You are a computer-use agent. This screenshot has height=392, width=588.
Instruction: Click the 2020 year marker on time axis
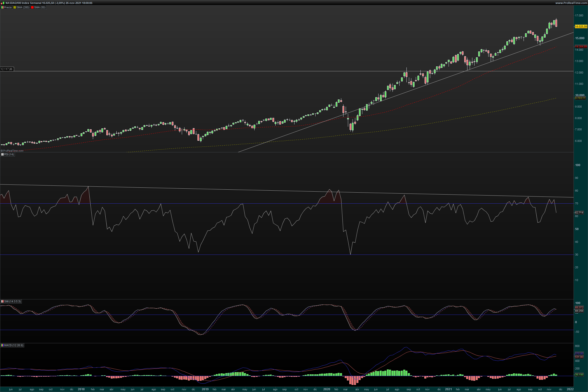tap(327, 389)
